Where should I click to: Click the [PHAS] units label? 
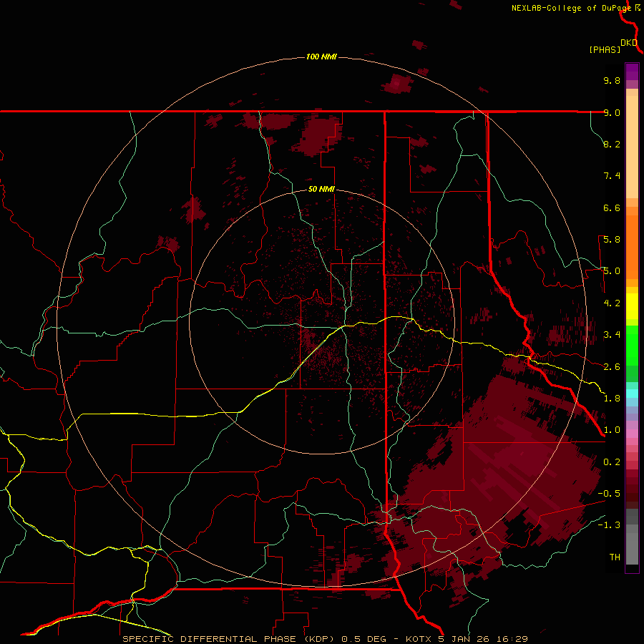pyautogui.click(x=605, y=49)
